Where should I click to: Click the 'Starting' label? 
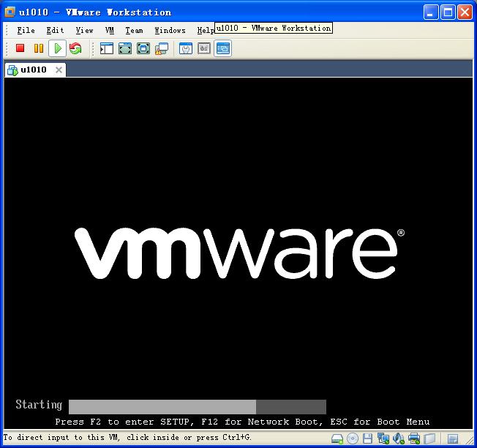pyautogui.click(x=39, y=405)
